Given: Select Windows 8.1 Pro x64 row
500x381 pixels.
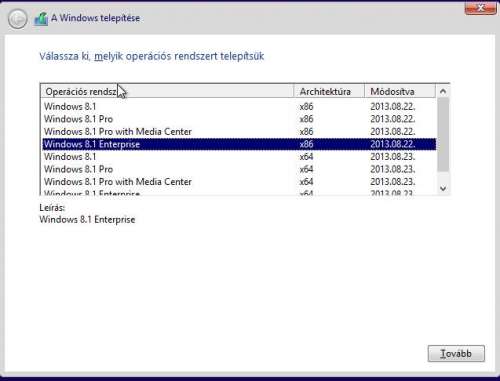Looking at the screenshot, I should click(x=239, y=169).
